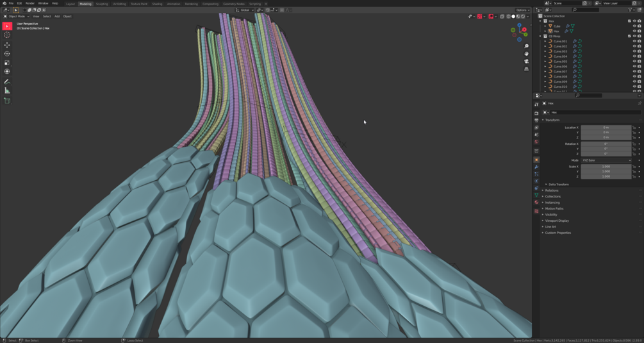The width and height of the screenshot is (644, 343).
Task: Switch perspective/orthographic with the grid icon
Action: (x=527, y=69)
